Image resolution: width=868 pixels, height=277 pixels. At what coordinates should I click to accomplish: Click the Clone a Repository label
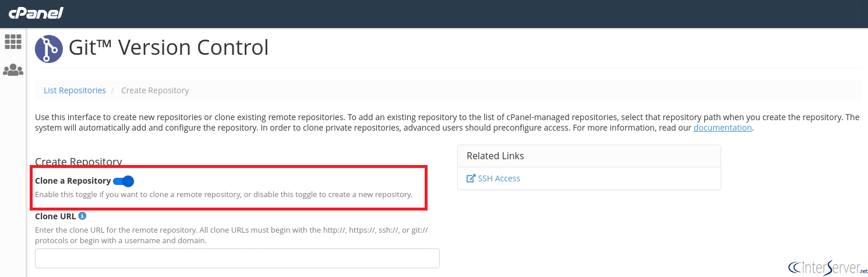[73, 181]
